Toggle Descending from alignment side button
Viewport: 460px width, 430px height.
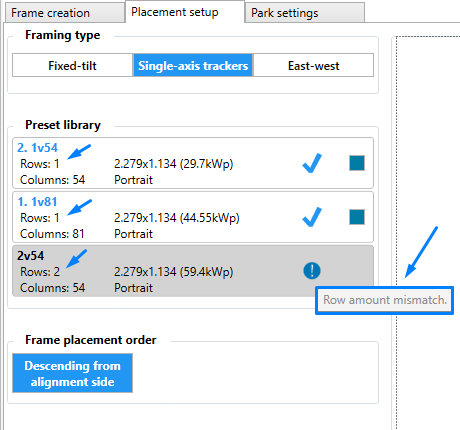[x=72, y=373]
